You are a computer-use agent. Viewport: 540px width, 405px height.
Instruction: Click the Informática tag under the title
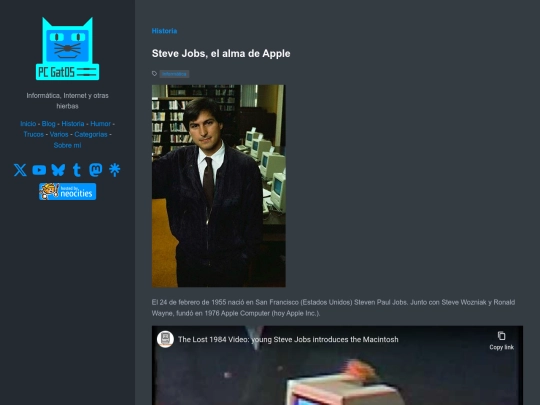pos(174,74)
